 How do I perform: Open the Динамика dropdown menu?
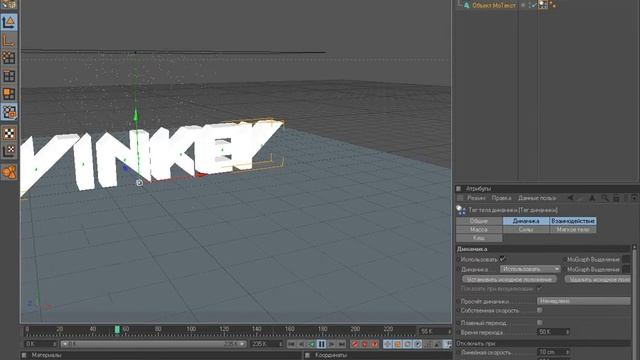530,269
